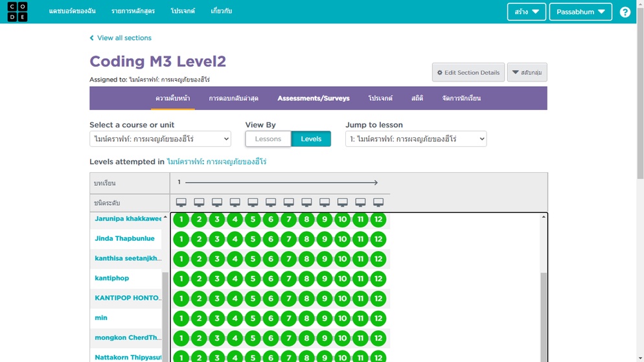644x362 pixels.
Task: Open the Passabhum account menu
Action: click(x=580, y=12)
